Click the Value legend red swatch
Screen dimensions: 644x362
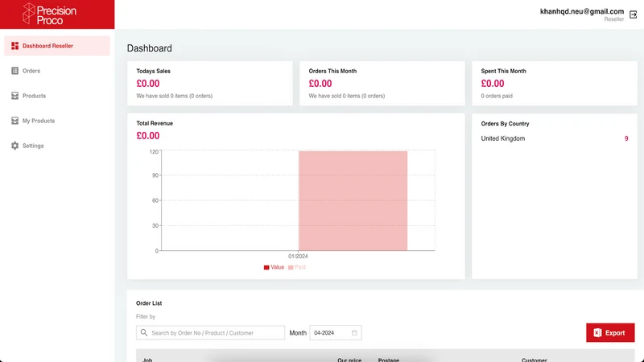(266, 268)
